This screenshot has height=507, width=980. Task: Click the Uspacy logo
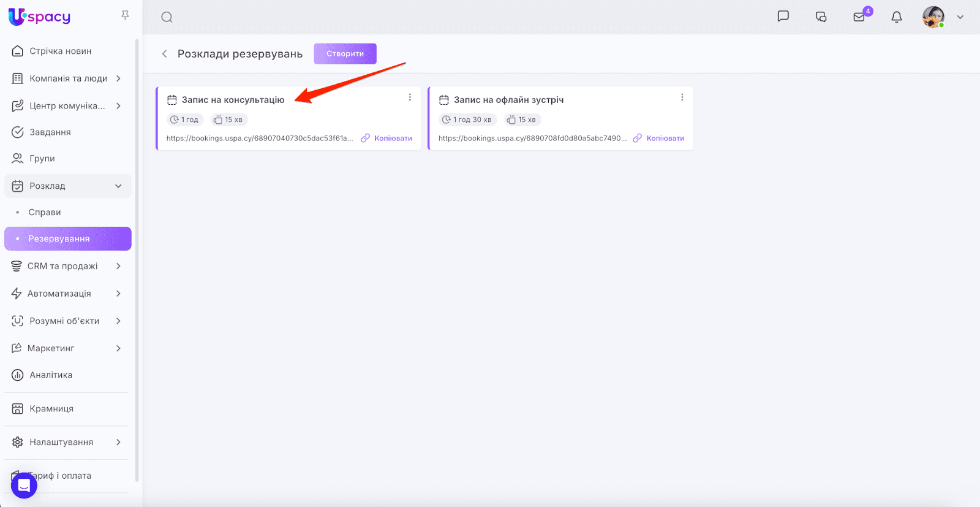39,17
